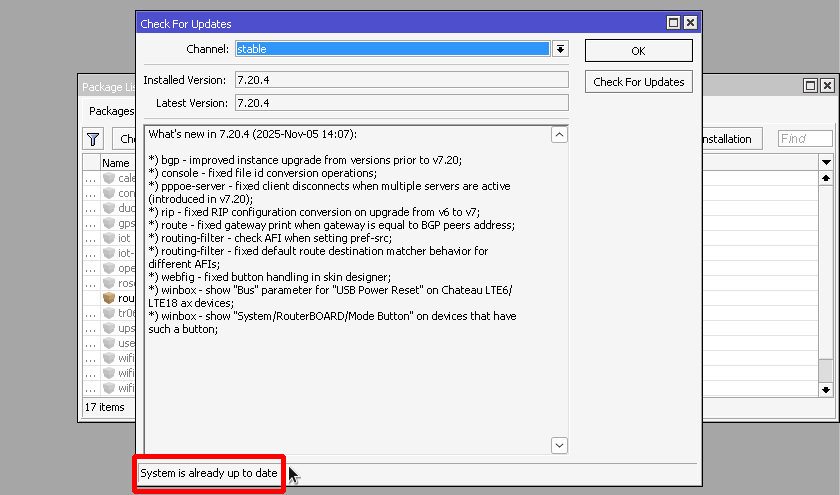Open the Channel dropdown arrow
840x495 pixels.
(560, 49)
